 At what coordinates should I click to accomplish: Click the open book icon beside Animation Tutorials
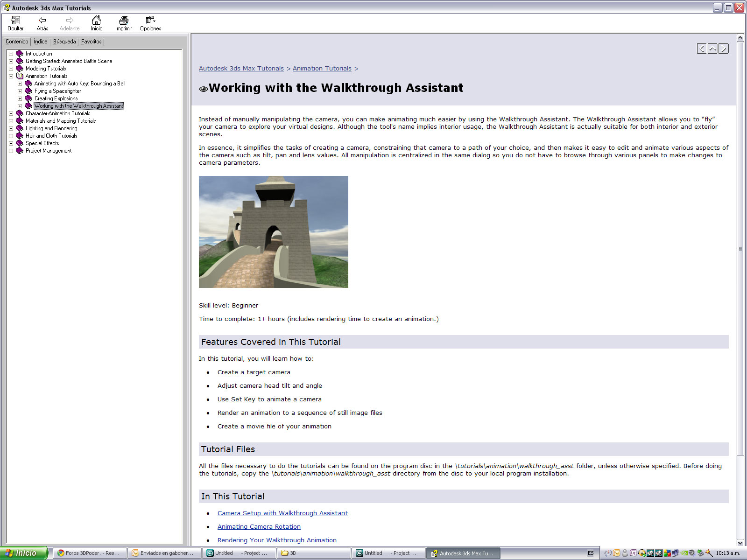[20, 76]
